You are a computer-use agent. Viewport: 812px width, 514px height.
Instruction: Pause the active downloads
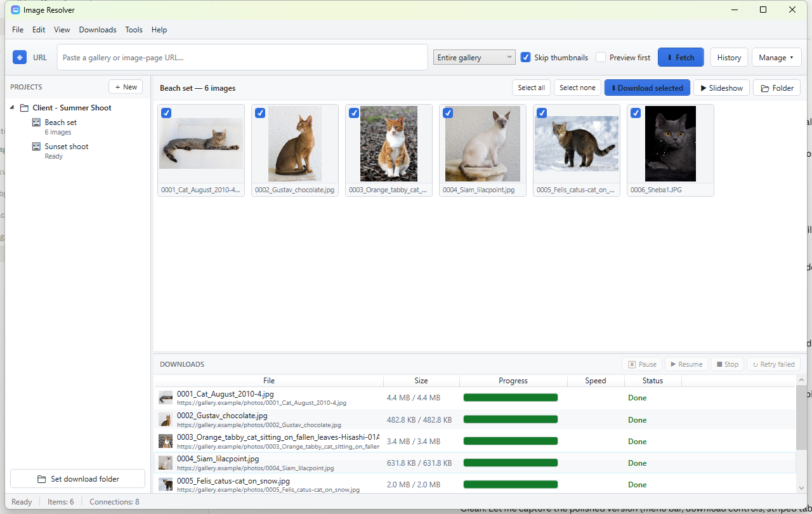[642, 364]
